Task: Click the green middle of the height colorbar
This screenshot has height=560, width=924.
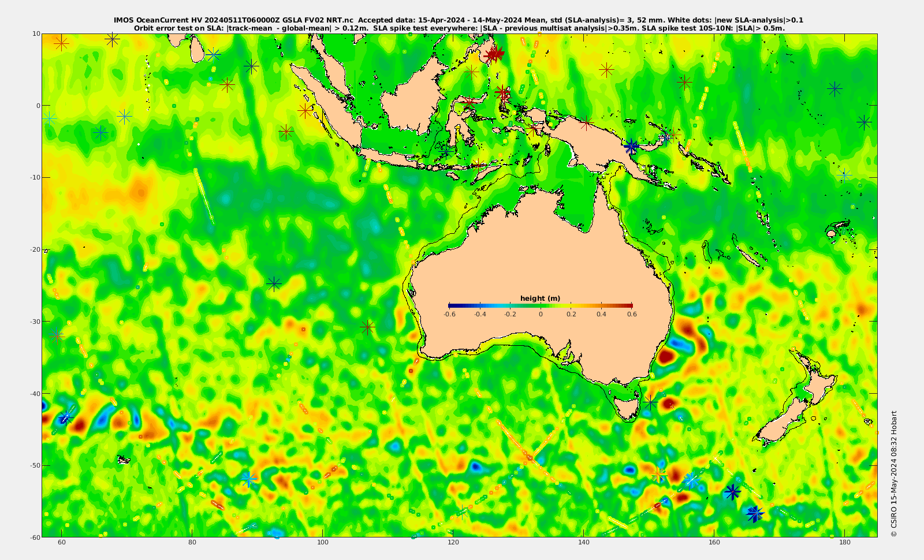Action: tap(541, 305)
